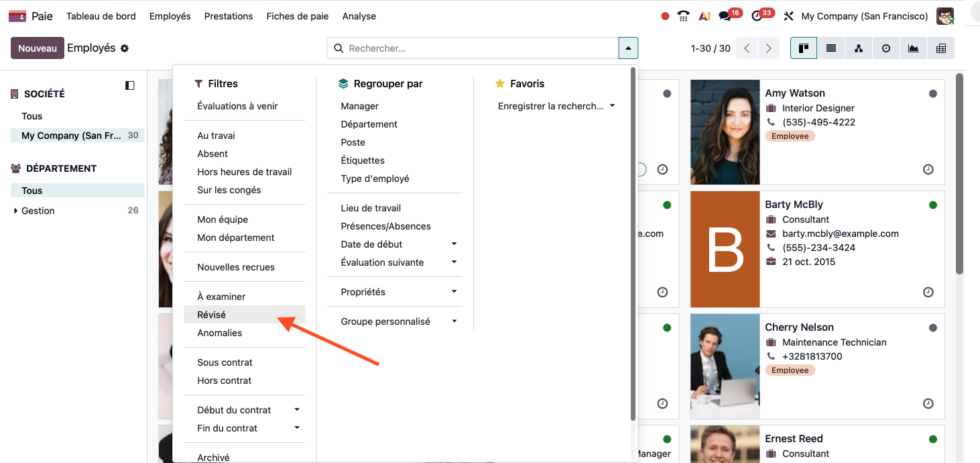This screenshot has height=463, width=980.
Task: Switch to the pivot table view
Action: point(941,48)
